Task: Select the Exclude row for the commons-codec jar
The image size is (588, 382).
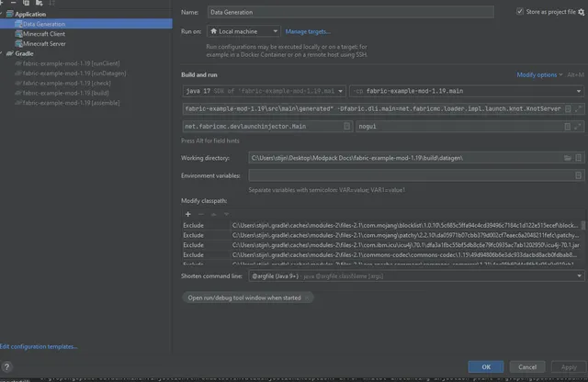Action: [x=381, y=254]
